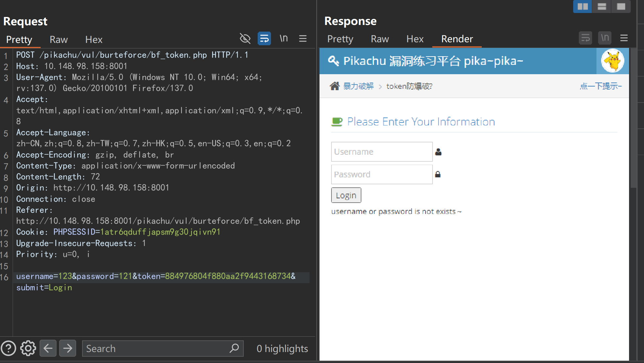
Task: Open the Request panel hamburger options menu
Action: coord(303,39)
